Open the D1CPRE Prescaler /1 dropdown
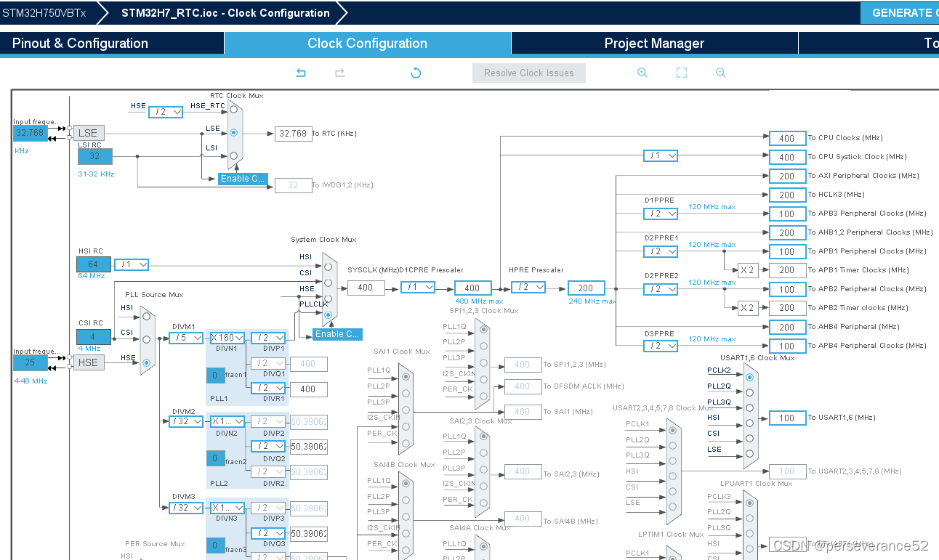Image resolution: width=939 pixels, height=560 pixels. (x=418, y=287)
